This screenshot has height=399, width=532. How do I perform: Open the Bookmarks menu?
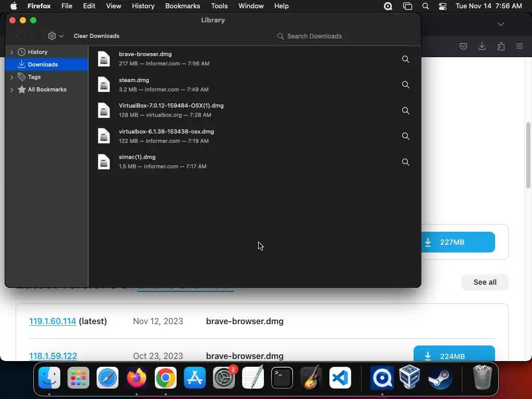[182, 6]
